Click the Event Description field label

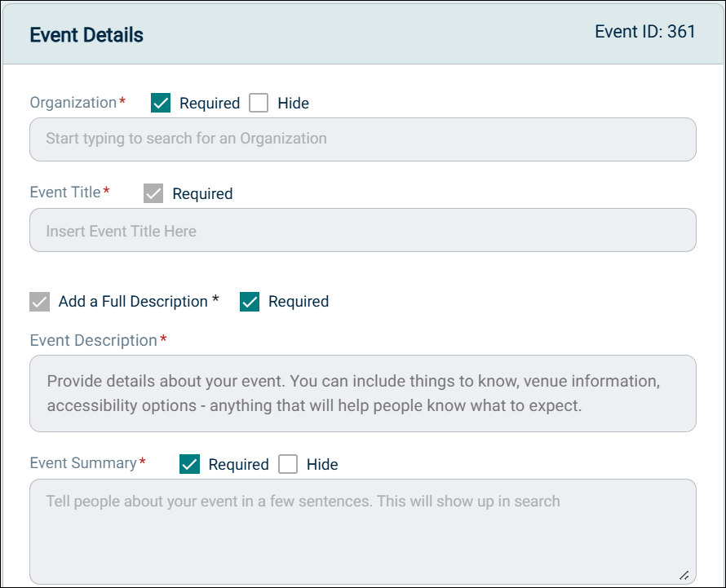coord(93,340)
